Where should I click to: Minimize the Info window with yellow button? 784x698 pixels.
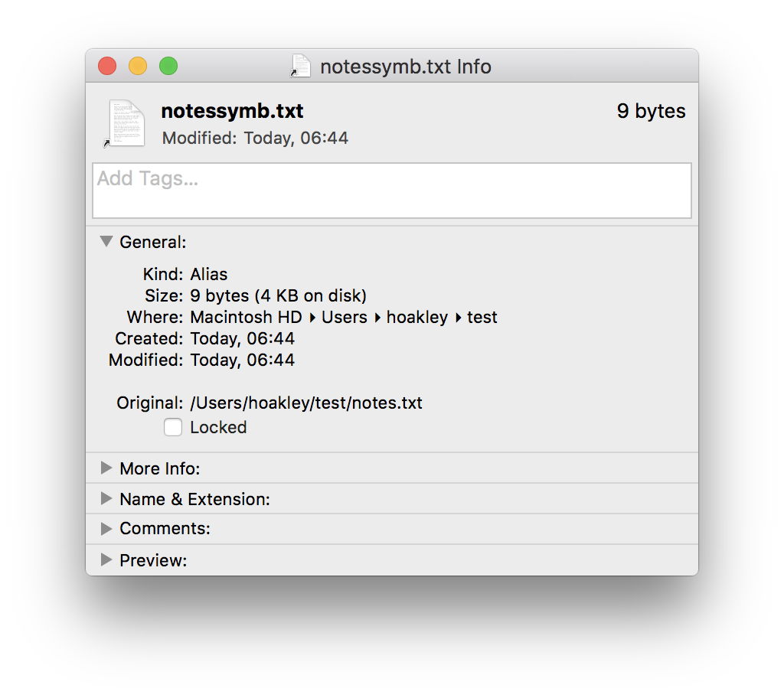coord(138,67)
